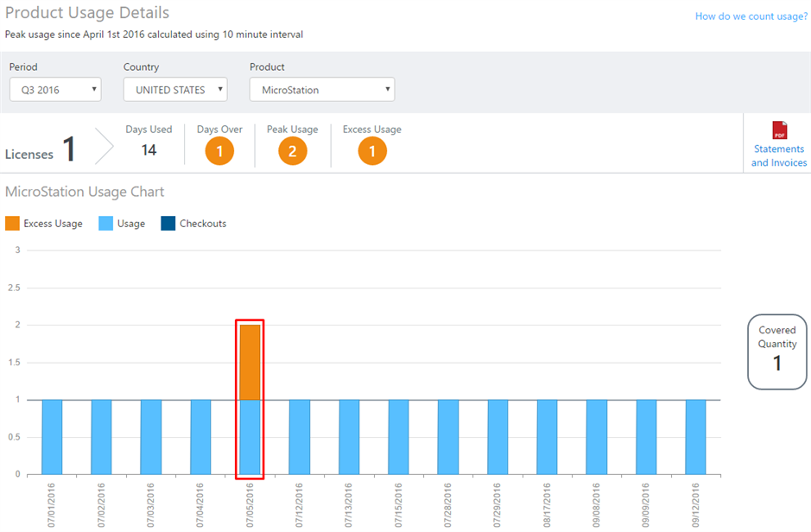Select the usage bar for 09/08/2016
The height and width of the screenshot is (532, 811).
(596, 437)
